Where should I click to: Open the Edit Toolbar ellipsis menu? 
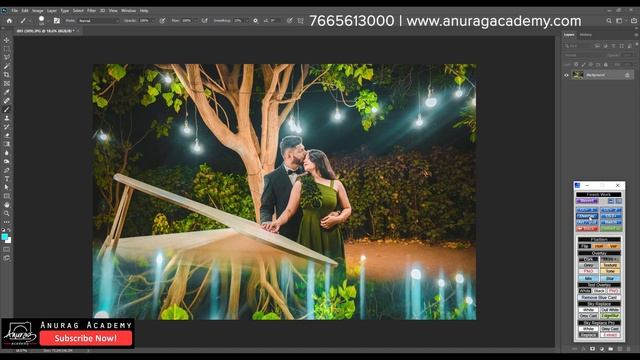coord(7,222)
